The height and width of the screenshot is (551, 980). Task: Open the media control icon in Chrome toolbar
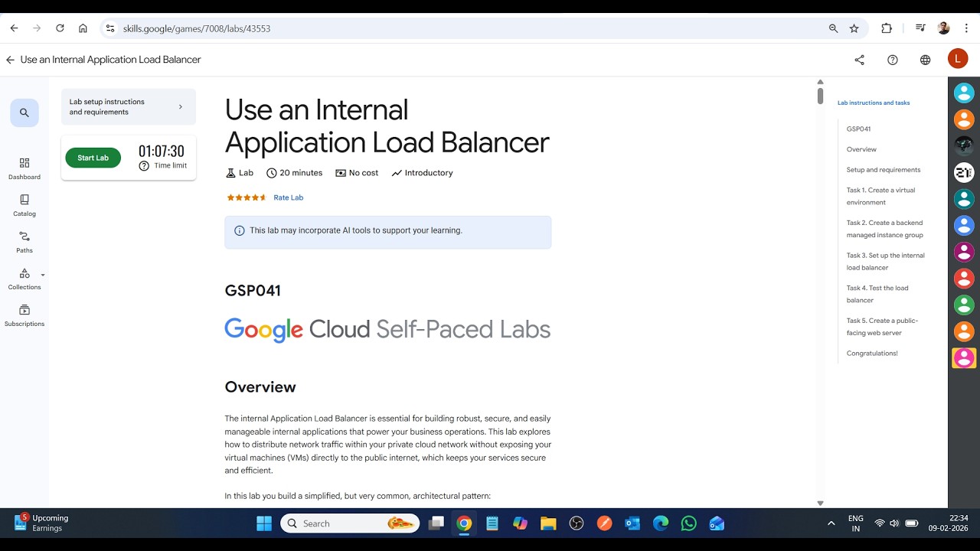[x=920, y=28]
